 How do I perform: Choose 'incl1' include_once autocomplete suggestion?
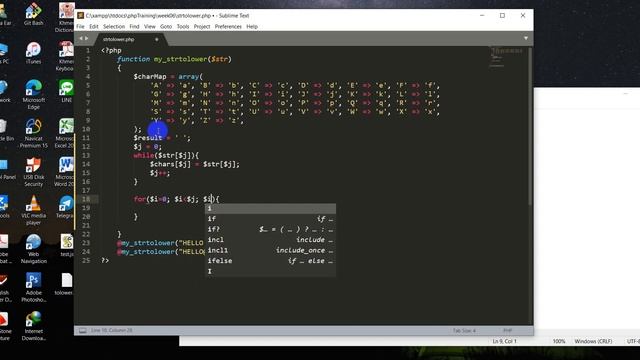coord(270,251)
